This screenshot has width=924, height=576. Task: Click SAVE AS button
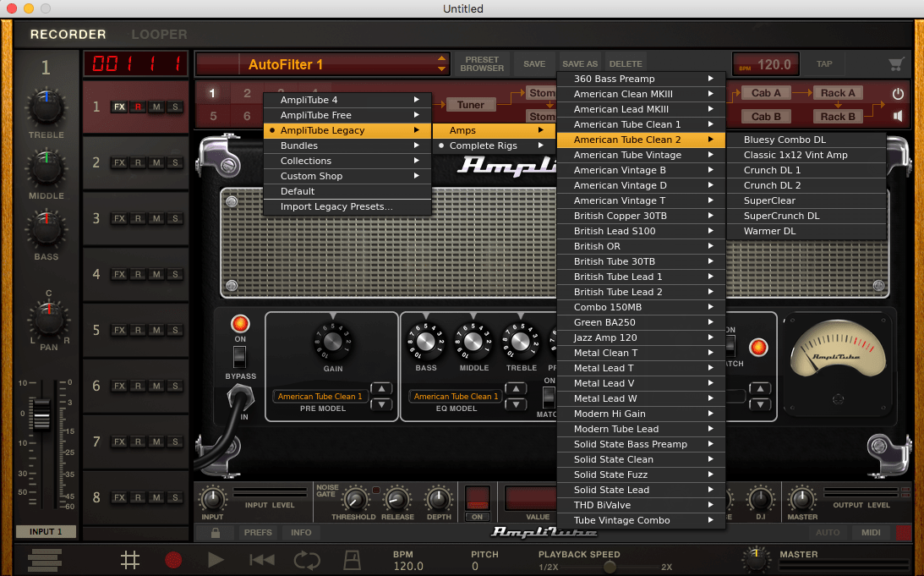(x=580, y=63)
